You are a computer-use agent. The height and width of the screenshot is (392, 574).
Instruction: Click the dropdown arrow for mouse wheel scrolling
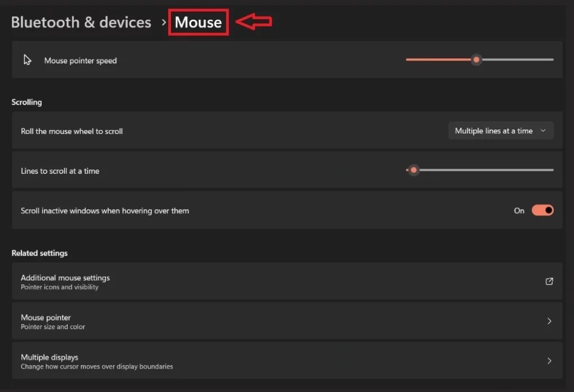[x=543, y=130]
